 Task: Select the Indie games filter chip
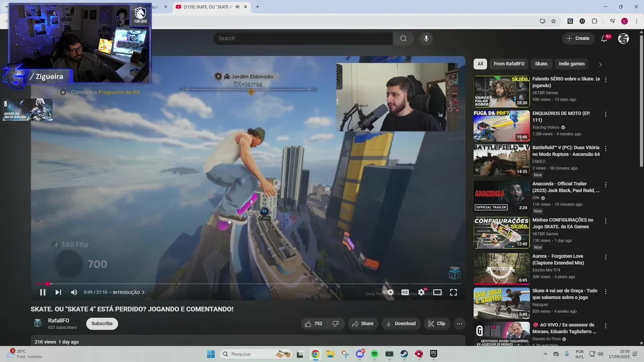(x=572, y=64)
